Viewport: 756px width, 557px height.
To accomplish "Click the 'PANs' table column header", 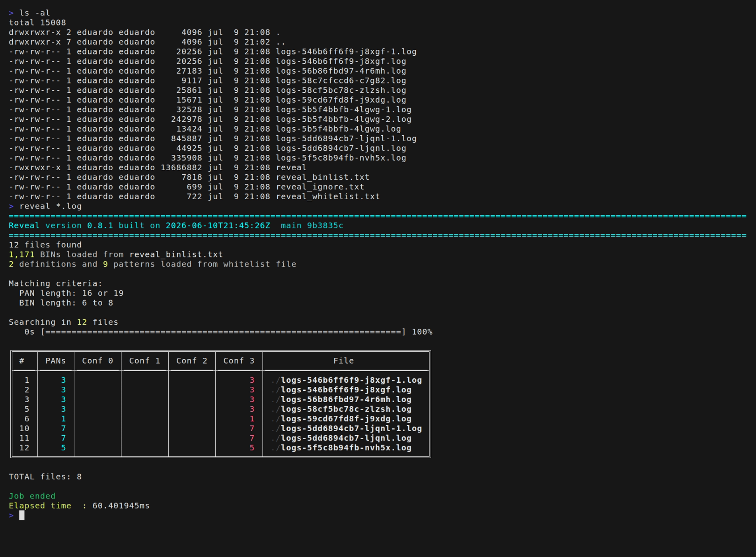I will tap(56, 361).
